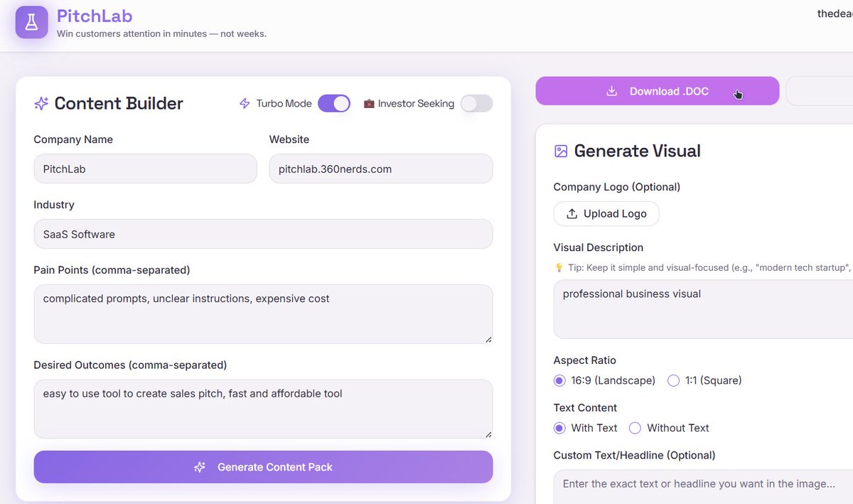Click into the Desired Outcomes text area

[263, 409]
